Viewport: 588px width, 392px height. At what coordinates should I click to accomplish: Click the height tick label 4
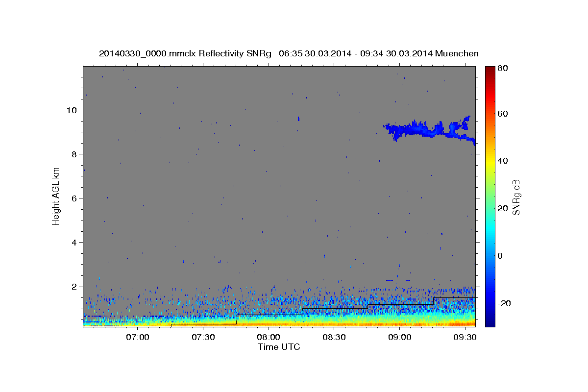point(74,242)
